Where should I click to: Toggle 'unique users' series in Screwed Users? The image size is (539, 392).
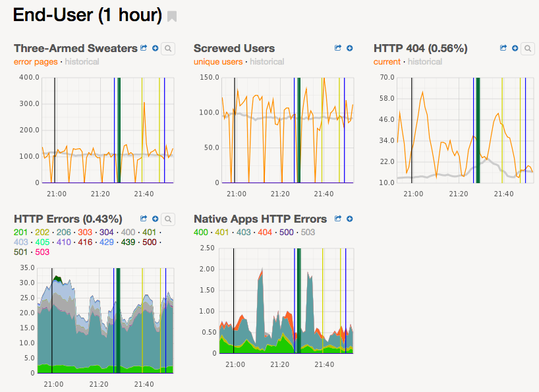[x=217, y=62]
